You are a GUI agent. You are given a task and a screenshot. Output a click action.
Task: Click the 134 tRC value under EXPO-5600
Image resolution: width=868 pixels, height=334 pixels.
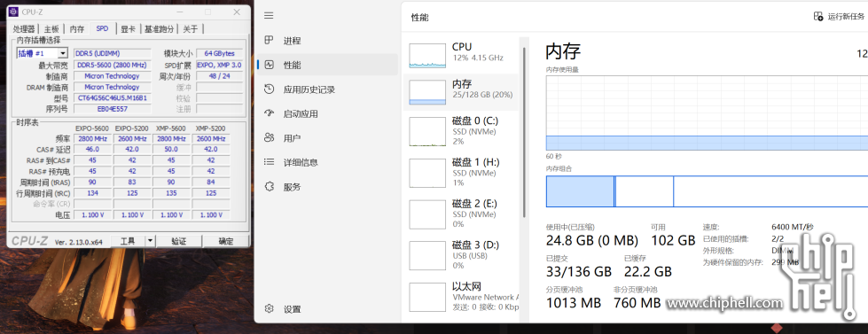click(x=93, y=193)
